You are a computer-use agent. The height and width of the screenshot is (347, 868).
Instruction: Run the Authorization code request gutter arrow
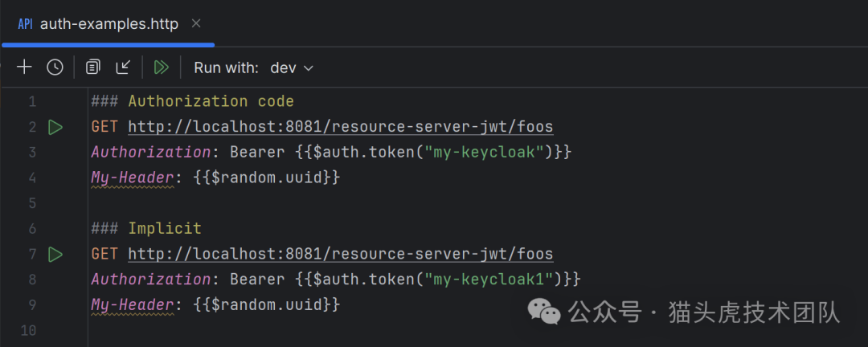click(55, 127)
